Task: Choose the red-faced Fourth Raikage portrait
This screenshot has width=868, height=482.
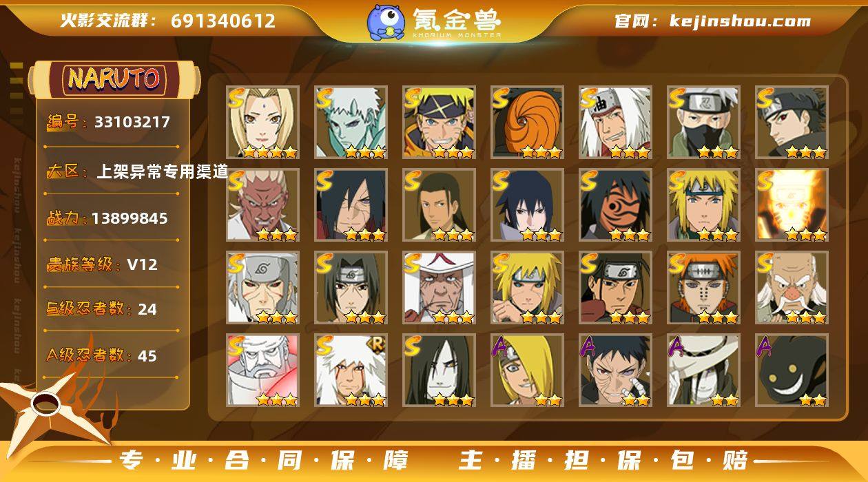Action: [262, 205]
